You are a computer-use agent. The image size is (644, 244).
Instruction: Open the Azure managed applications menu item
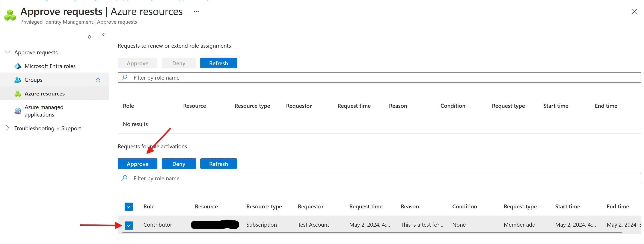(44, 111)
